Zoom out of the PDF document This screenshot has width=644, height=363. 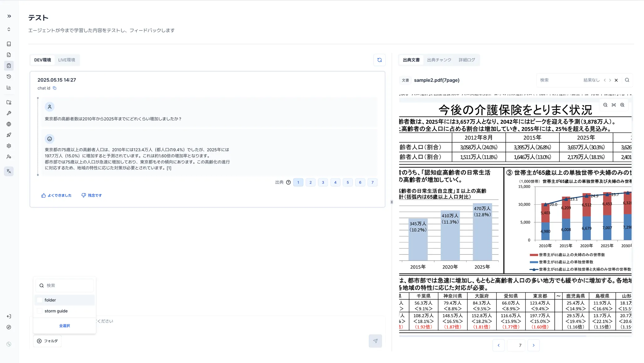(x=605, y=105)
